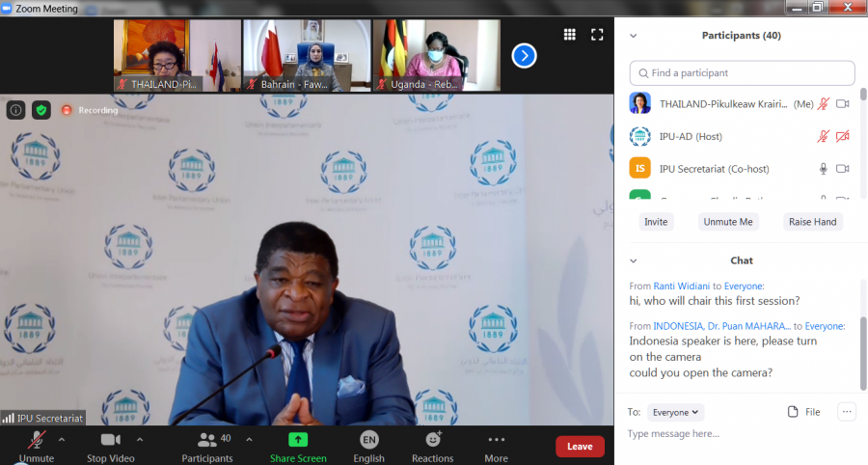Collapse the Participants panel chevron
Image resolution: width=868 pixels, height=465 pixels.
(634, 36)
